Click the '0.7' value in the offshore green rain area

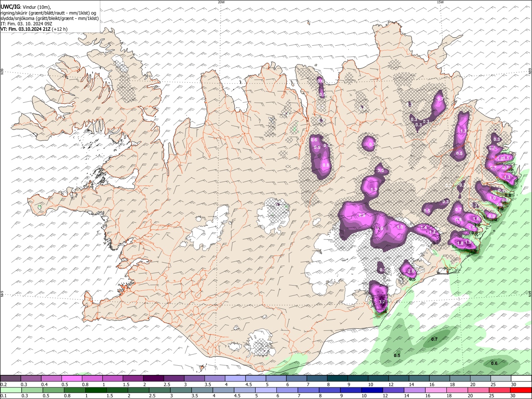coord(434,340)
